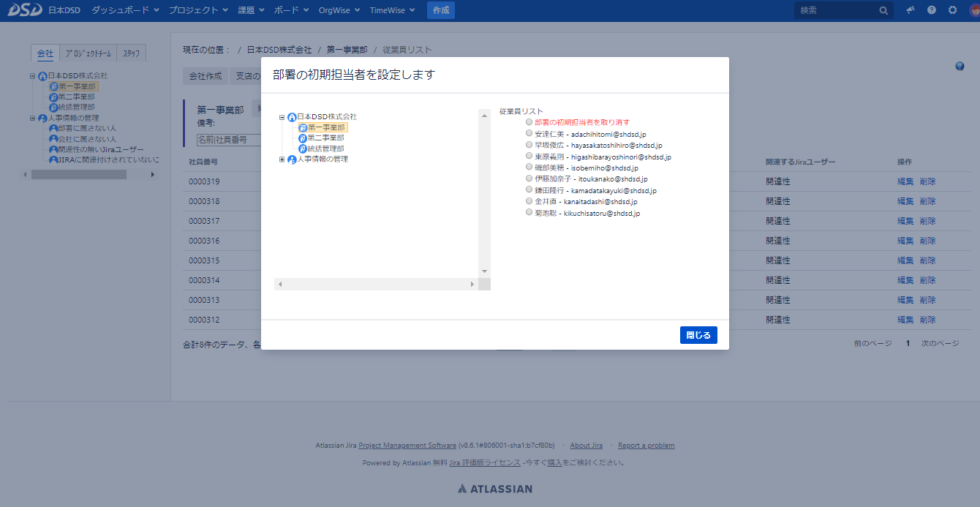
Task: Go to 次のページ in pagination
Action: (x=940, y=343)
